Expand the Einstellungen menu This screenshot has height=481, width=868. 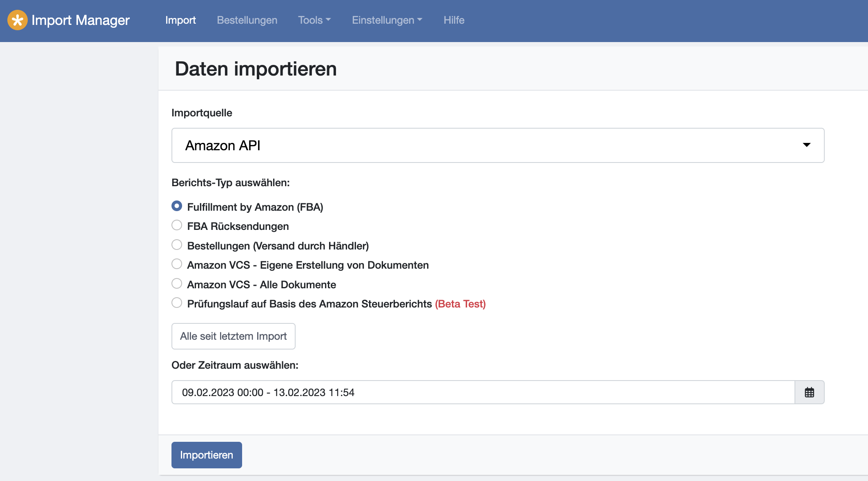click(387, 20)
